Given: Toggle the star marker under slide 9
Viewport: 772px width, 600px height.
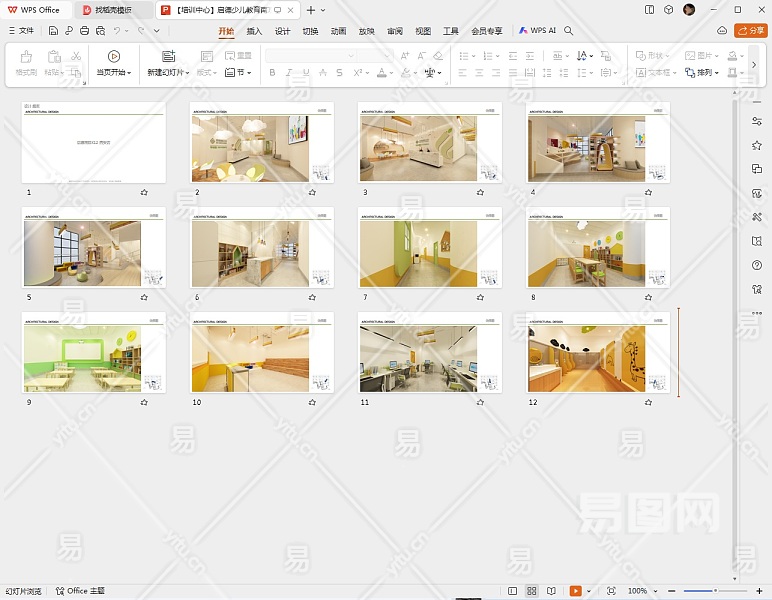Looking at the screenshot, I should point(144,402).
